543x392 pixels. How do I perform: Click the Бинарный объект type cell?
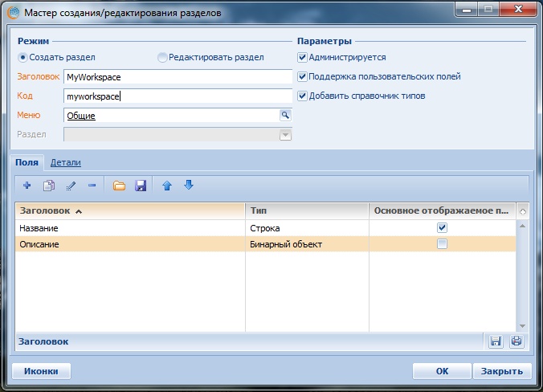(307, 244)
